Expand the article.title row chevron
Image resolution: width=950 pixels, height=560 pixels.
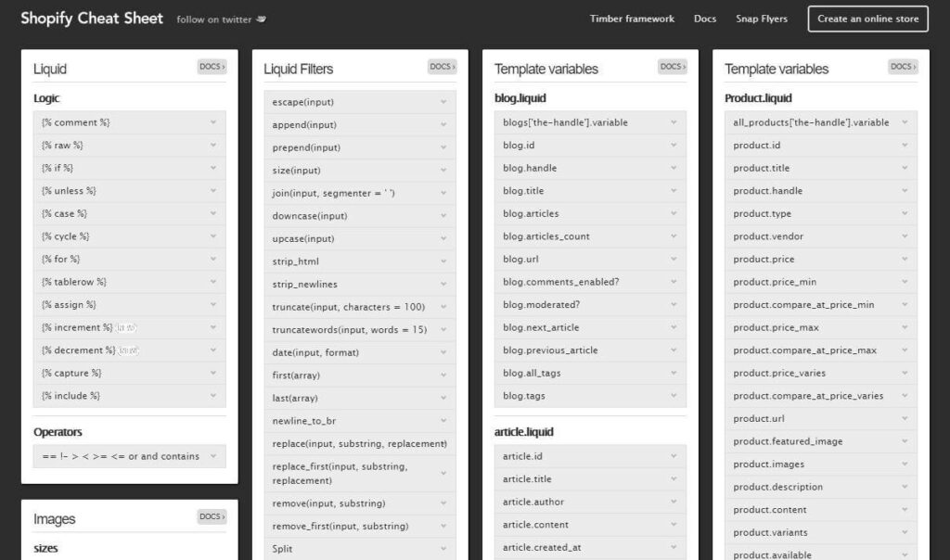[674, 479]
